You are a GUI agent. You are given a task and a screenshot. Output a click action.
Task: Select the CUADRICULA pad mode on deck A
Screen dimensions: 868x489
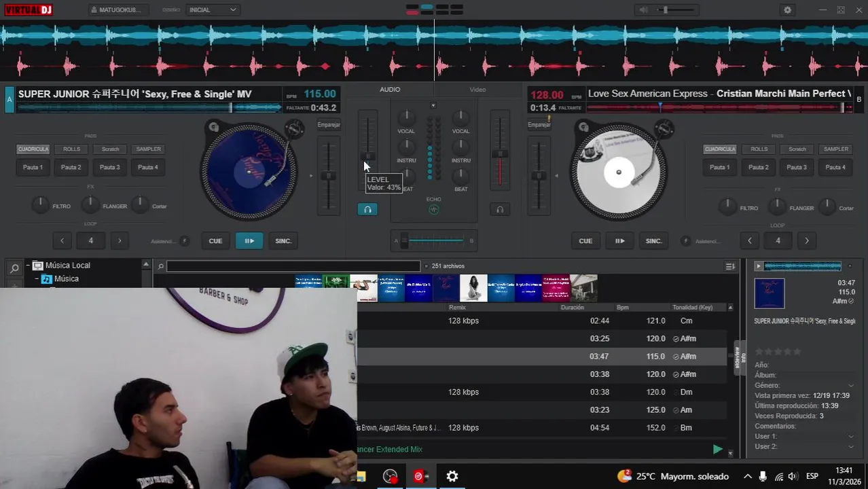(33, 149)
